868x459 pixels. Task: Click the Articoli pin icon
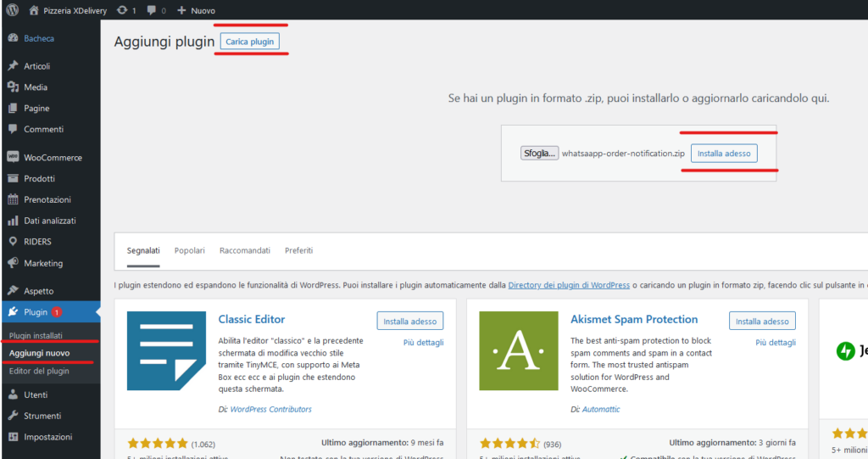pyautogui.click(x=13, y=65)
